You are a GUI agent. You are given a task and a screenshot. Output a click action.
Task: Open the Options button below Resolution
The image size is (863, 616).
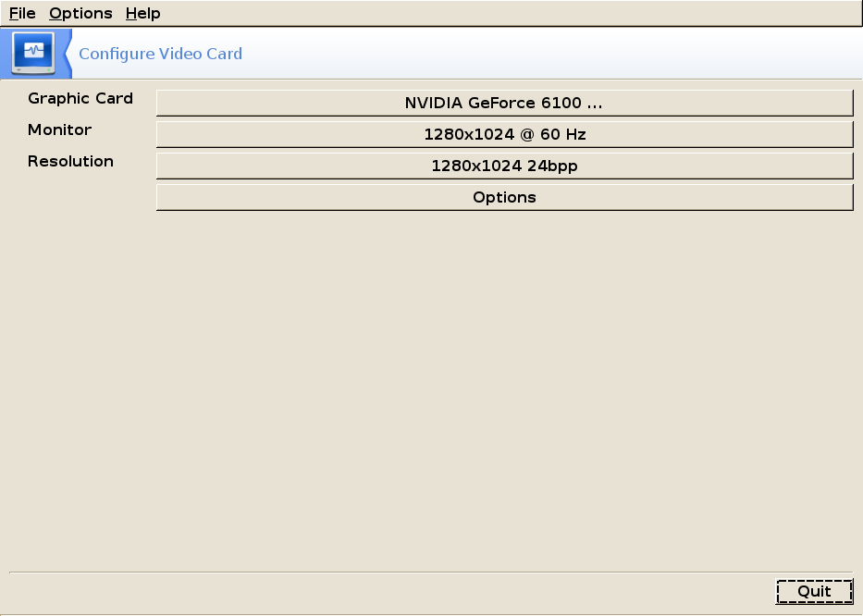coord(504,197)
